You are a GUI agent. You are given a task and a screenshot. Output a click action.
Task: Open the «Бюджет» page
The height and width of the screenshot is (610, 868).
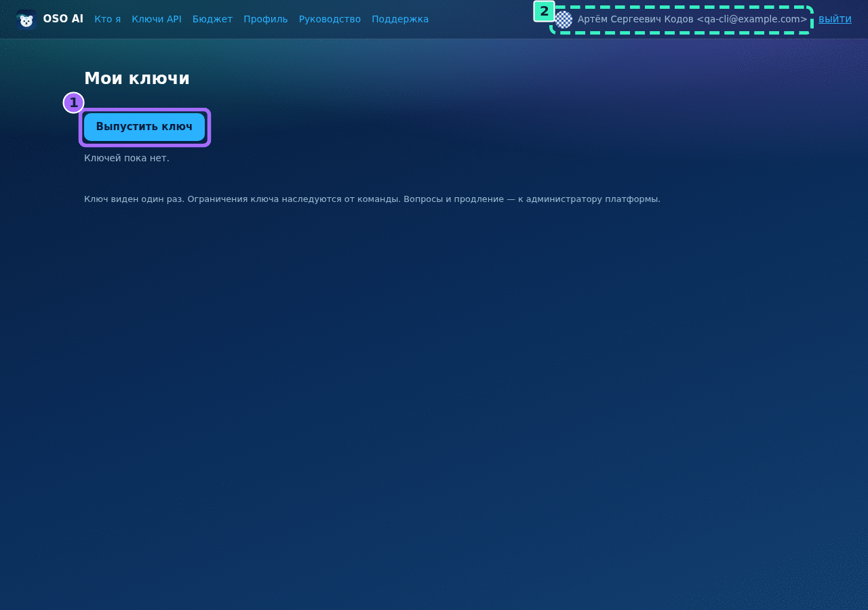tap(212, 19)
